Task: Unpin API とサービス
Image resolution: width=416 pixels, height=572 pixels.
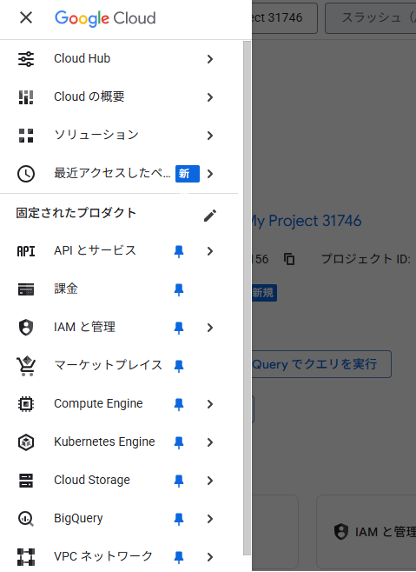Action: click(x=179, y=251)
